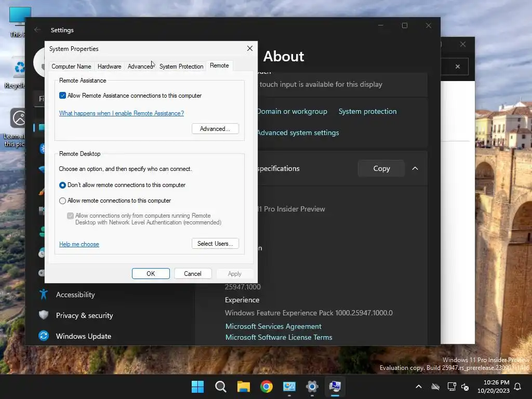Open What happens when I enable Remote Assistance link
Image resolution: width=532 pixels, height=399 pixels.
122,113
